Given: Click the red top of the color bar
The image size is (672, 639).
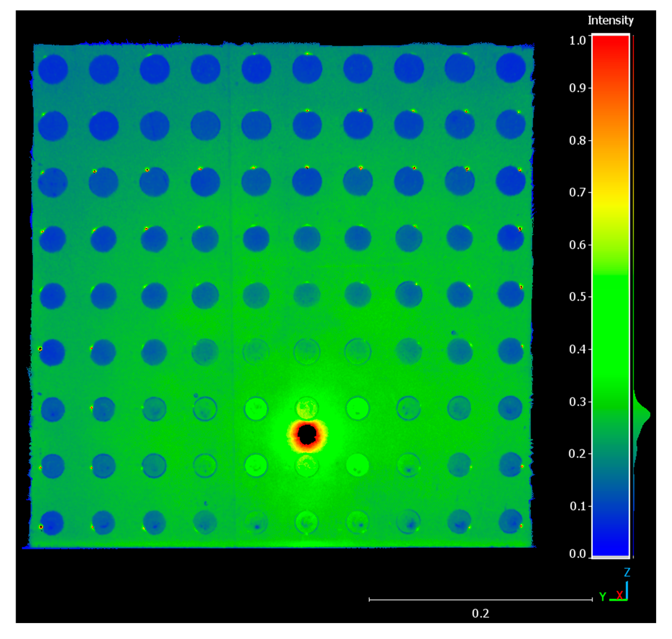Looking at the screenshot, I should [x=610, y=46].
